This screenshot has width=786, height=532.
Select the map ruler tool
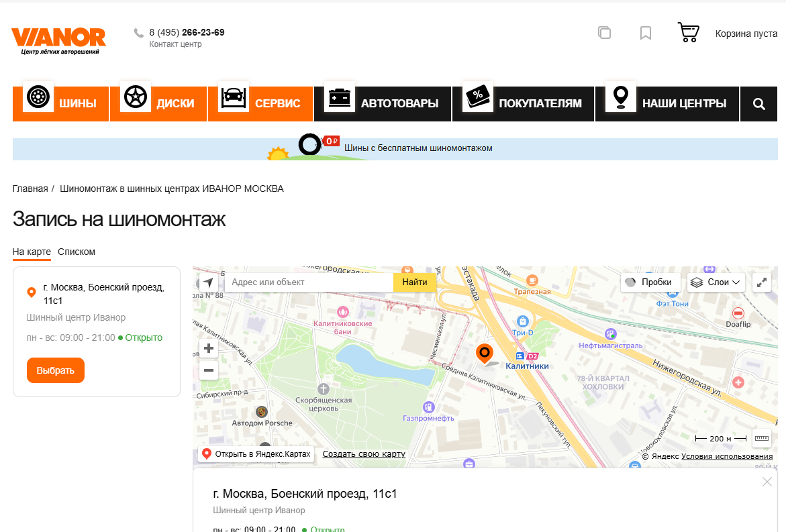pos(762,438)
